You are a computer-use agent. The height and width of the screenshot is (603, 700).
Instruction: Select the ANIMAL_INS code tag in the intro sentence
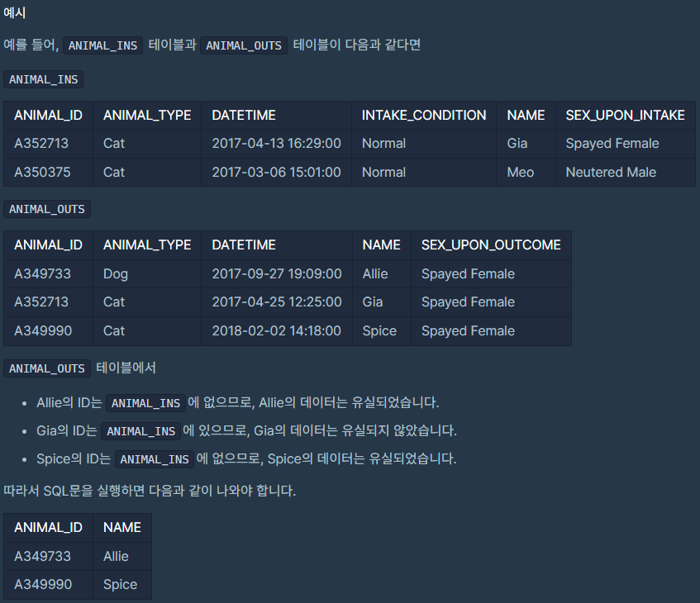tap(102, 45)
